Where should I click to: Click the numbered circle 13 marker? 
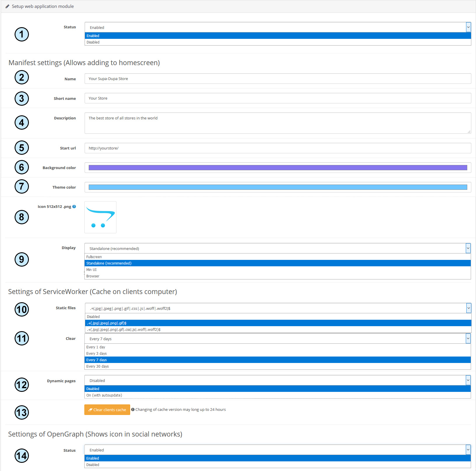22,412
